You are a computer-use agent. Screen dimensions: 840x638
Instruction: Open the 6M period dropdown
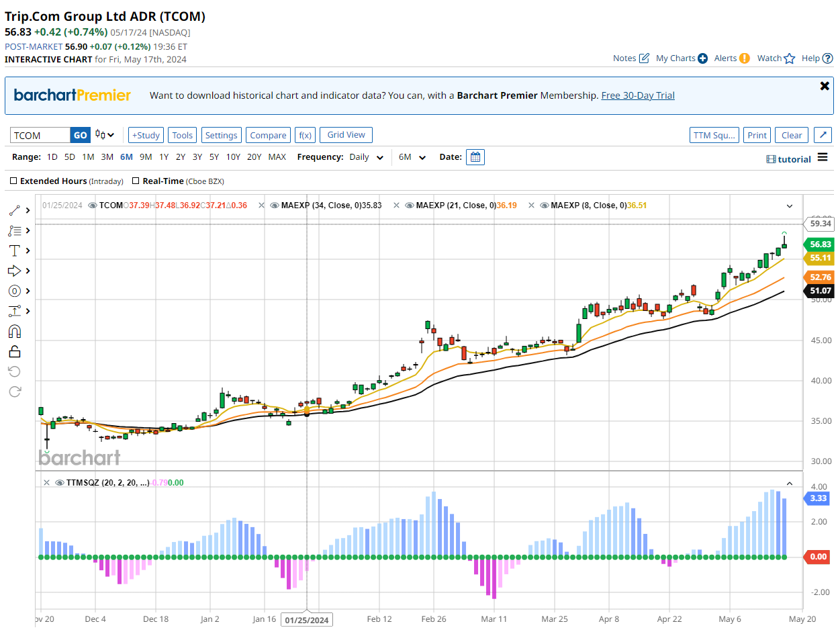412,157
